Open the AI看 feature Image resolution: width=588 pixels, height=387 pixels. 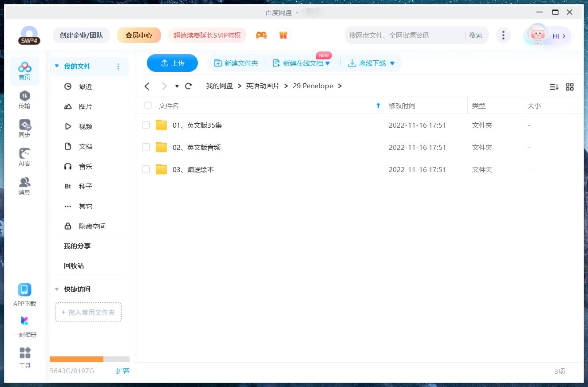(x=24, y=156)
